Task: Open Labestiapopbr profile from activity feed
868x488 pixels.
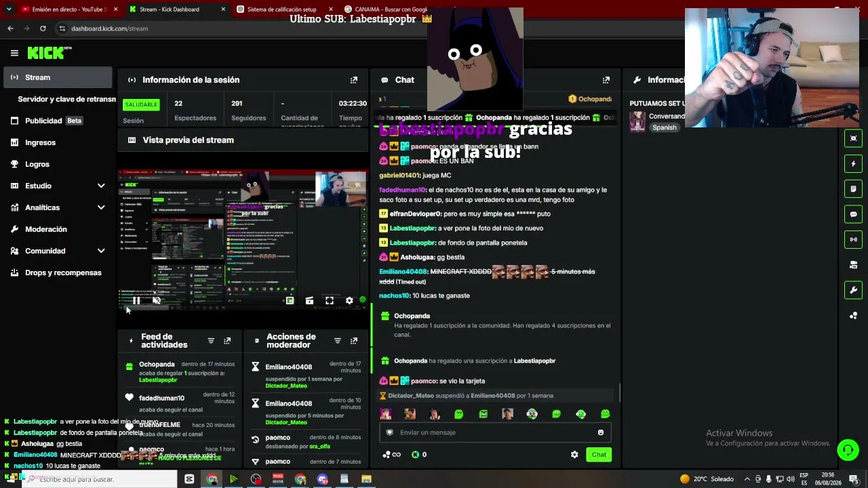Action: [158, 380]
